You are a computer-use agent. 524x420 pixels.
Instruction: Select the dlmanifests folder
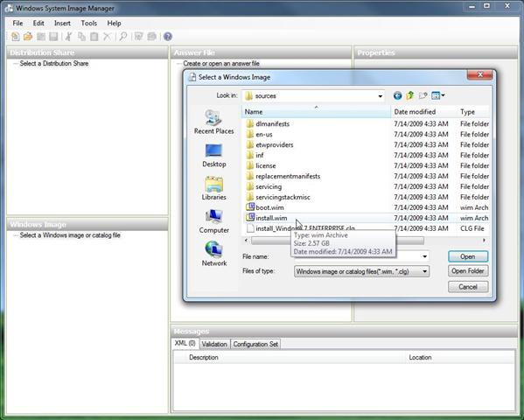(x=268, y=123)
